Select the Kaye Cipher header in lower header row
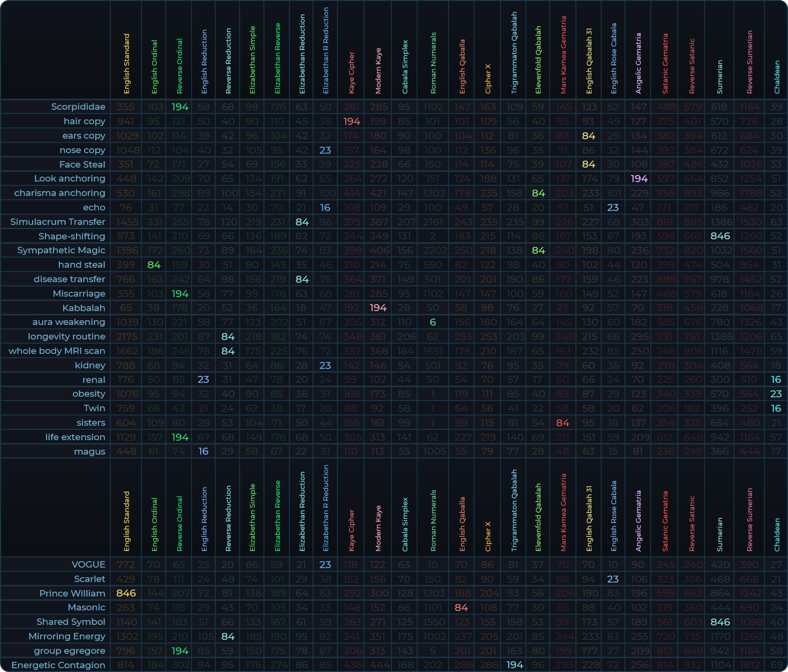 coord(352,530)
